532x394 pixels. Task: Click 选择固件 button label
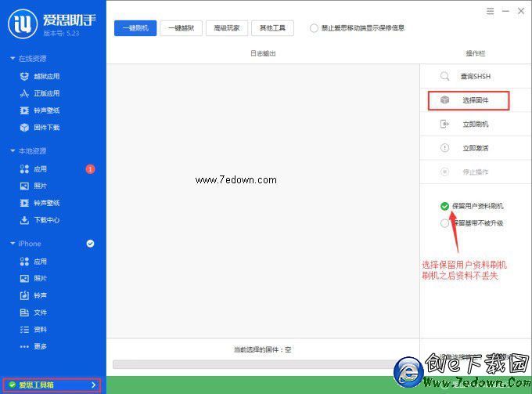(x=476, y=99)
